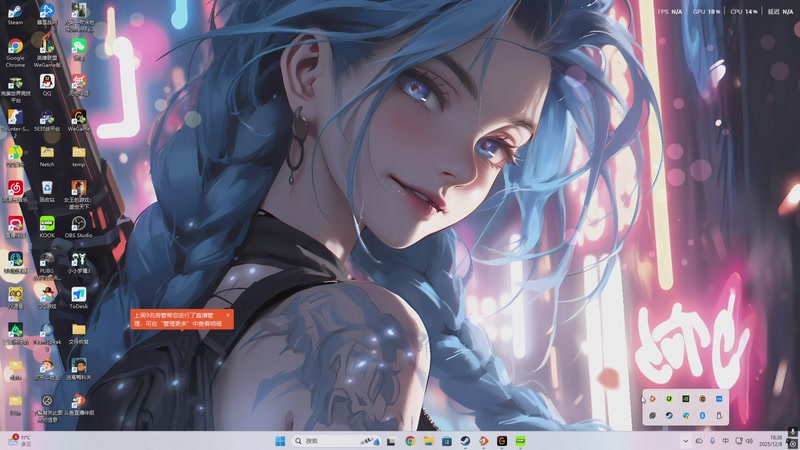The height and width of the screenshot is (450, 800).
Task: Click the USB eject icon in tray overflow
Action: tap(719, 415)
